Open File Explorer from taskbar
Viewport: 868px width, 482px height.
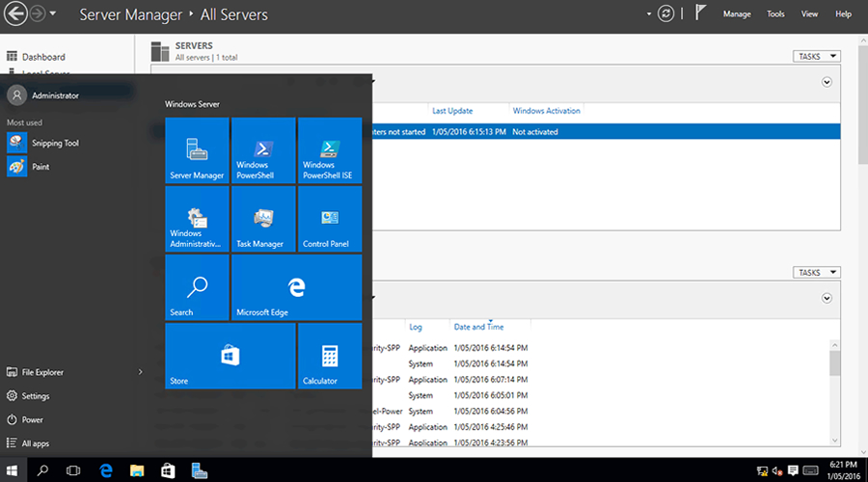click(137, 470)
